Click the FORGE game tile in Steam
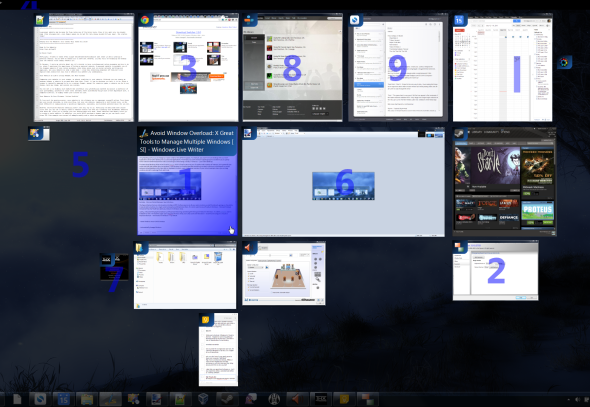The height and width of the screenshot is (407, 590). click(x=487, y=204)
